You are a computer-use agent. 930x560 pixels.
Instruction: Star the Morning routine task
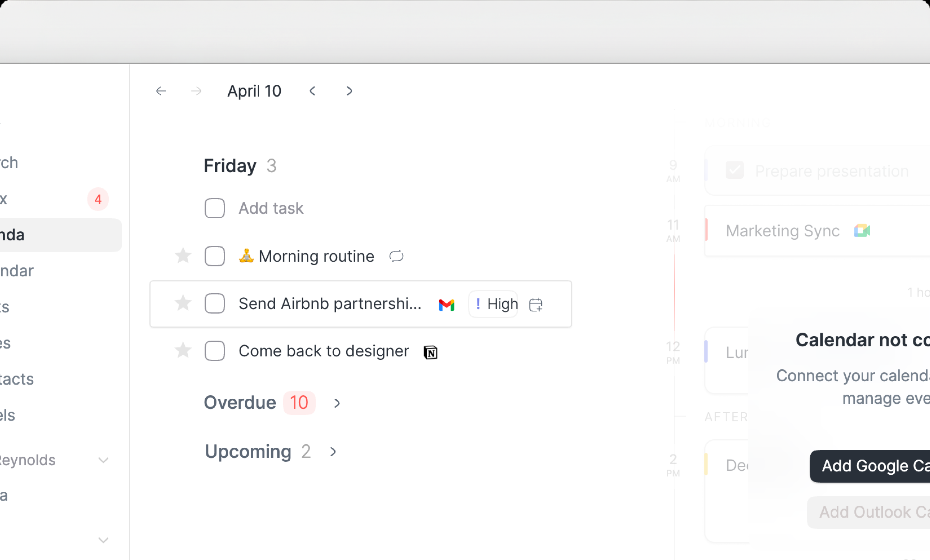pyautogui.click(x=183, y=256)
